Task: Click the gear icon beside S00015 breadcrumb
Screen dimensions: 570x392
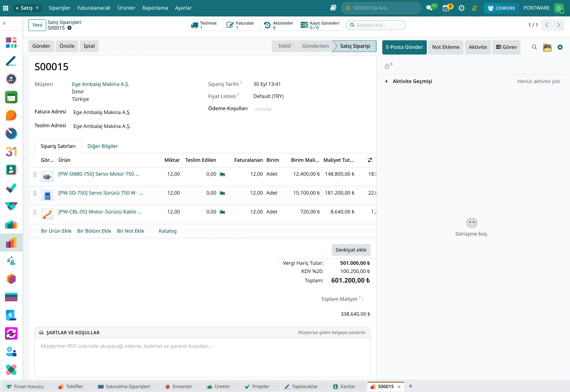Action: [x=69, y=28]
